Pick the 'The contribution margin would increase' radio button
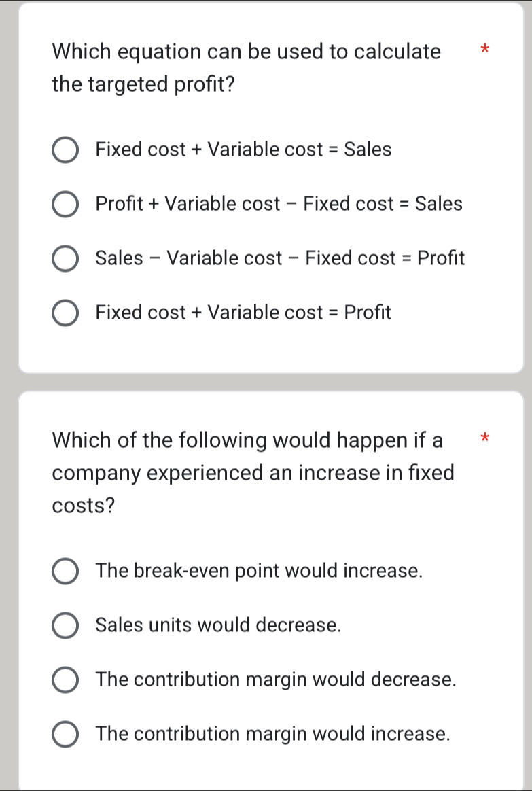 tap(65, 735)
